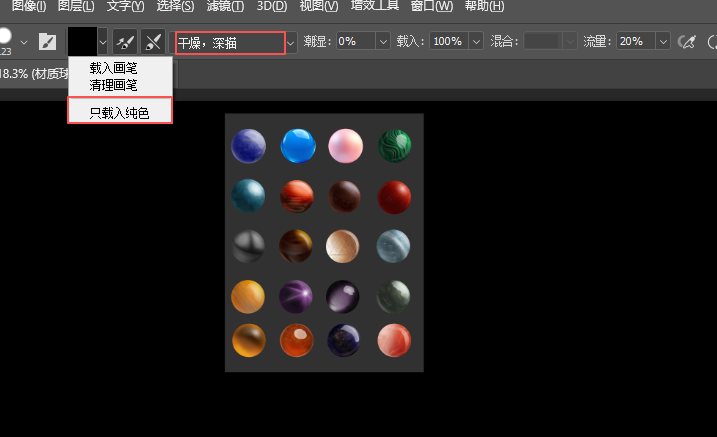
Task: Open the 视图(V) menu
Action: [319, 6]
